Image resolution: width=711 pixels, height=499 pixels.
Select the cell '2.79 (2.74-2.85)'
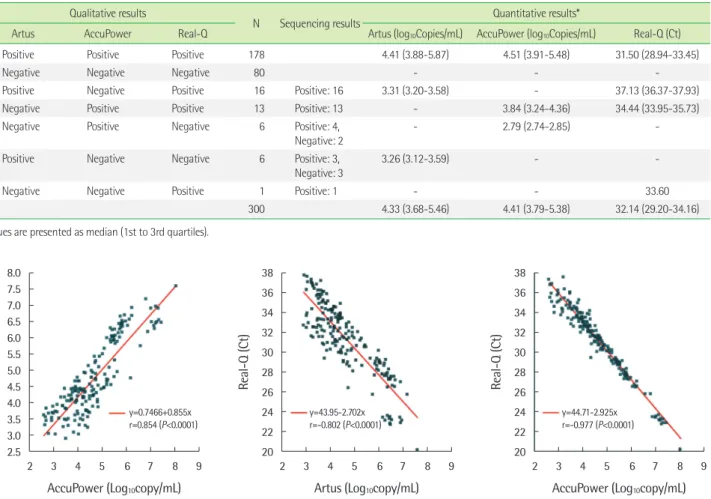(x=536, y=126)
